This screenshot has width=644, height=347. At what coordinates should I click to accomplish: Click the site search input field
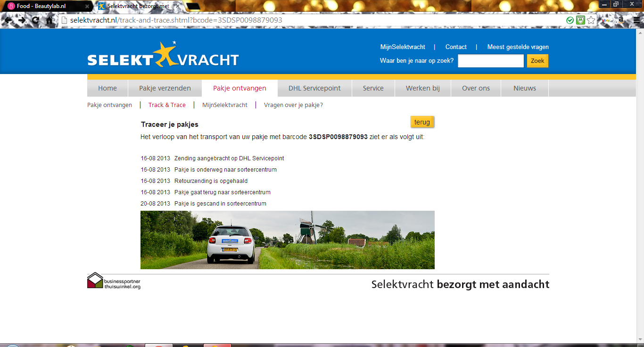(x=490, y=61)
